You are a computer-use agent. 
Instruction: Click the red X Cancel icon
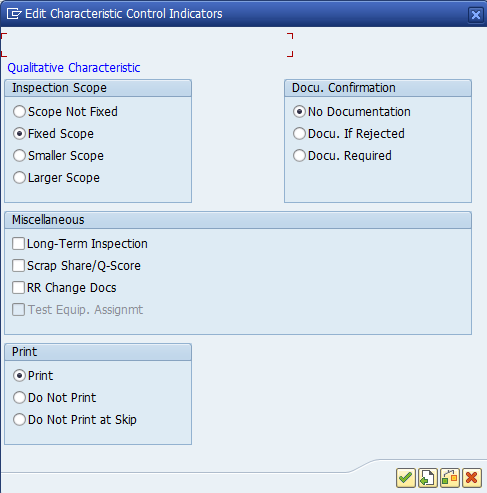pos(471,478)
